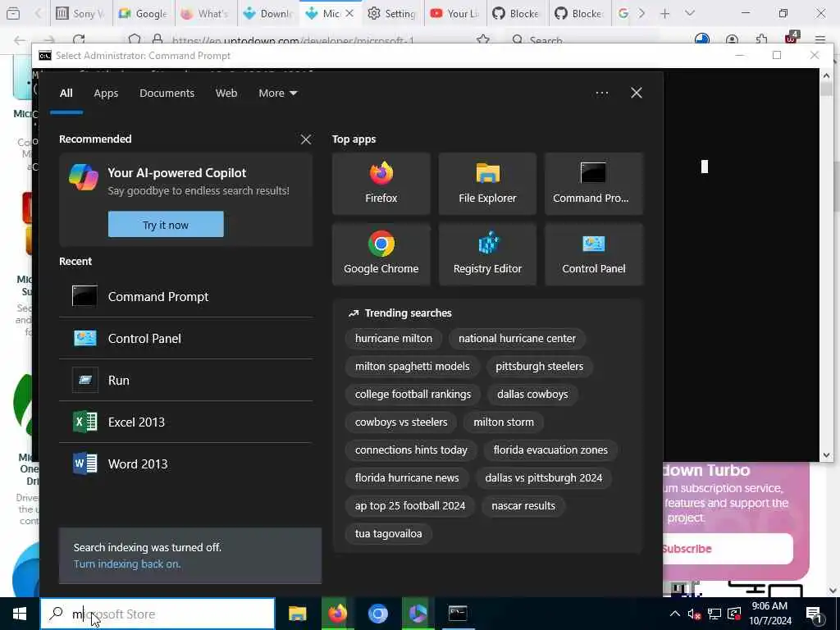Click the Windows Start button
Screen dimensions: 840x630
point(20,614)
